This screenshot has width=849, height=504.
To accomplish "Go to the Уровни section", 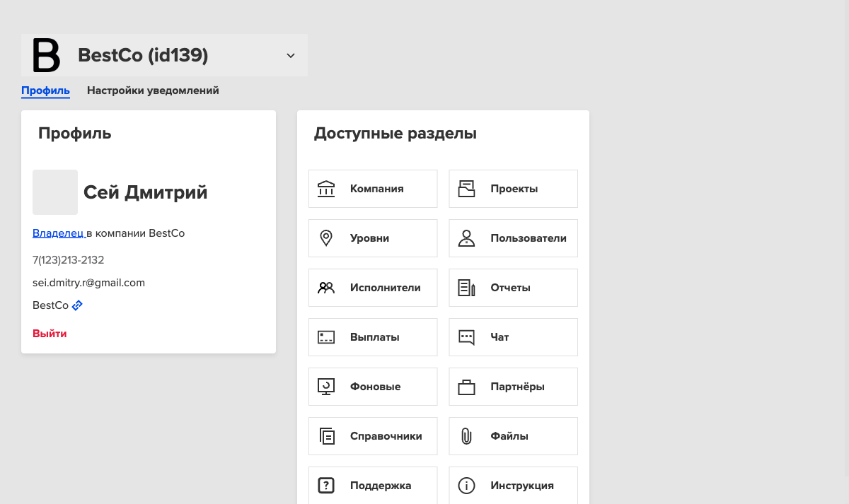I will pos(373,238).
